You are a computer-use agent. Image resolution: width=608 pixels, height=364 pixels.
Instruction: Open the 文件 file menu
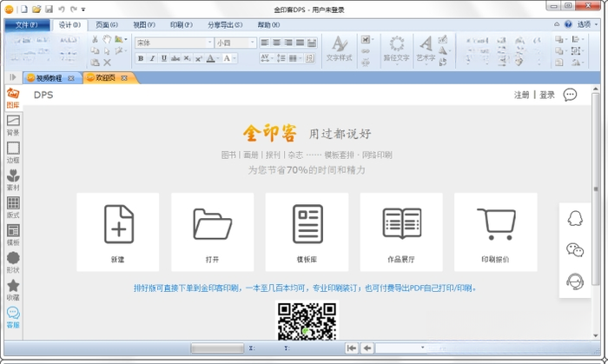click(27, 25)
